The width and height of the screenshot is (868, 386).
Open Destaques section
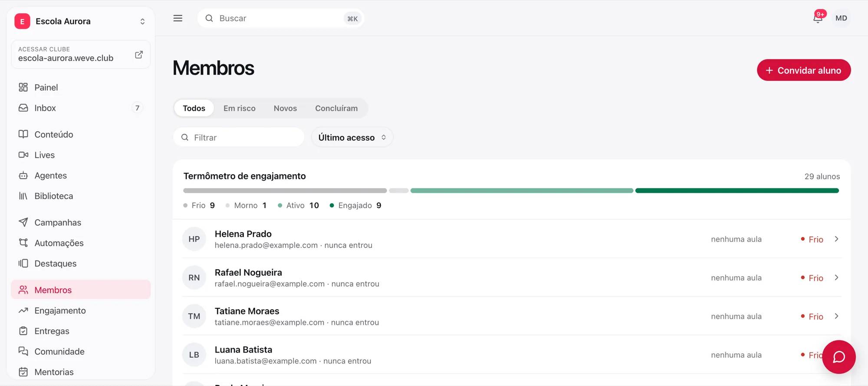(x=81, y=263)
